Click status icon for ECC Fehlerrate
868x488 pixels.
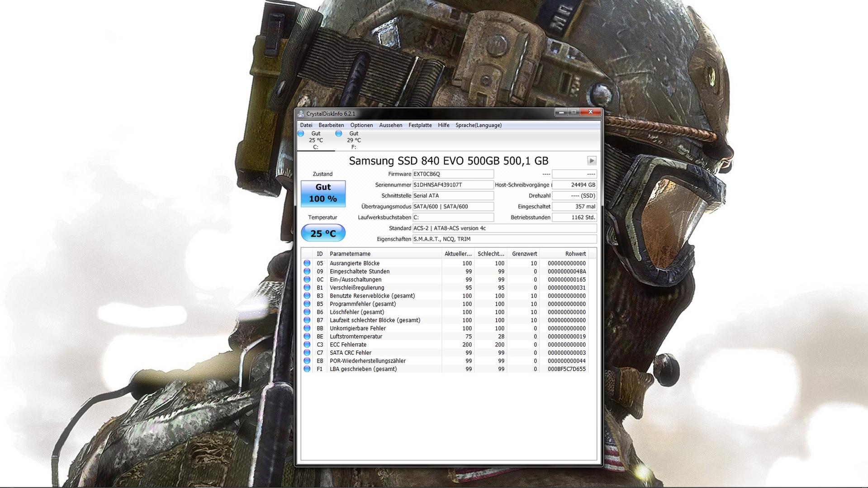coord(307,345)
